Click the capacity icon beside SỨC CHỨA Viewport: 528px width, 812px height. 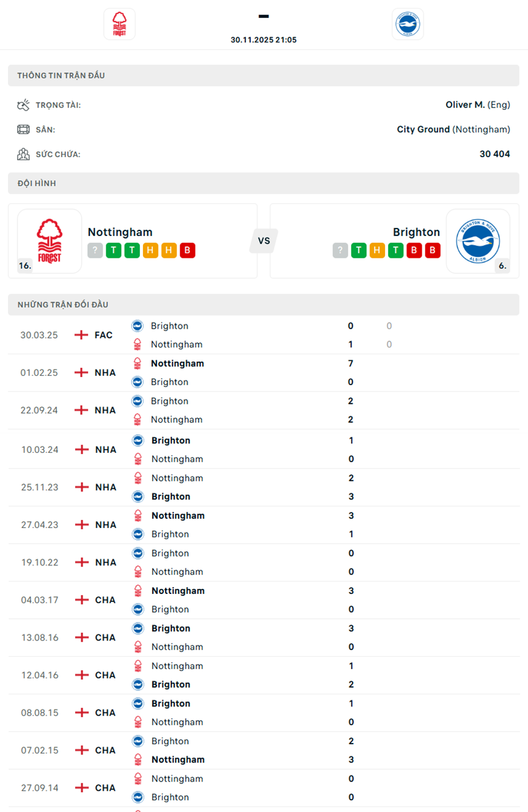(24, 154)
